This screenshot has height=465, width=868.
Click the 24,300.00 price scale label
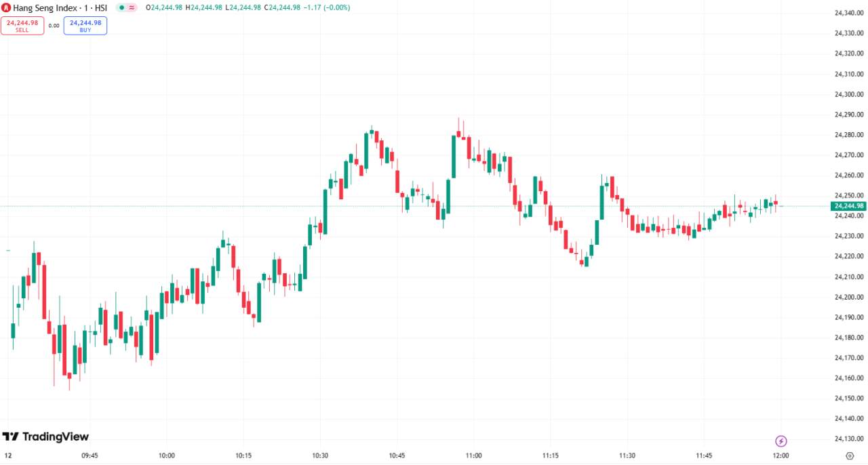(x=849, y=94)
